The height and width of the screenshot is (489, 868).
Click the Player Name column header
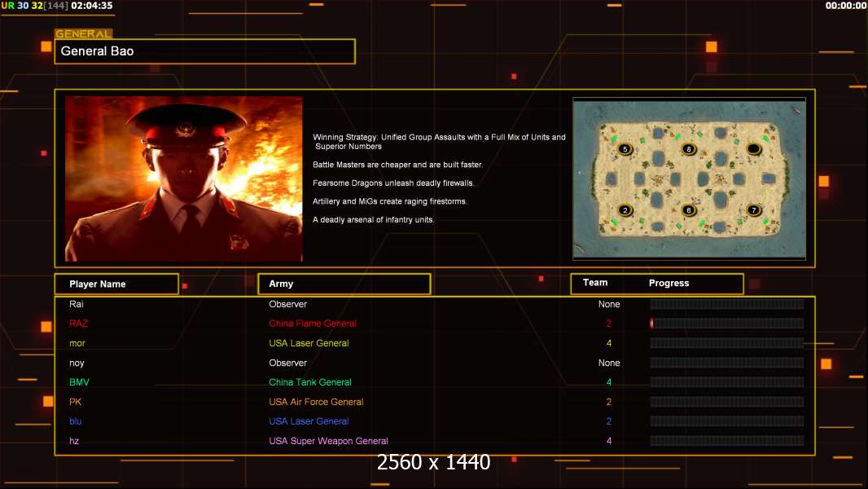116,284
